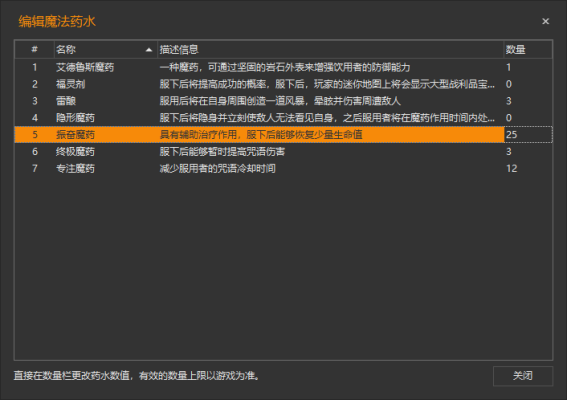Edit the 振奋魔药 quantity field showing 25

528,135
